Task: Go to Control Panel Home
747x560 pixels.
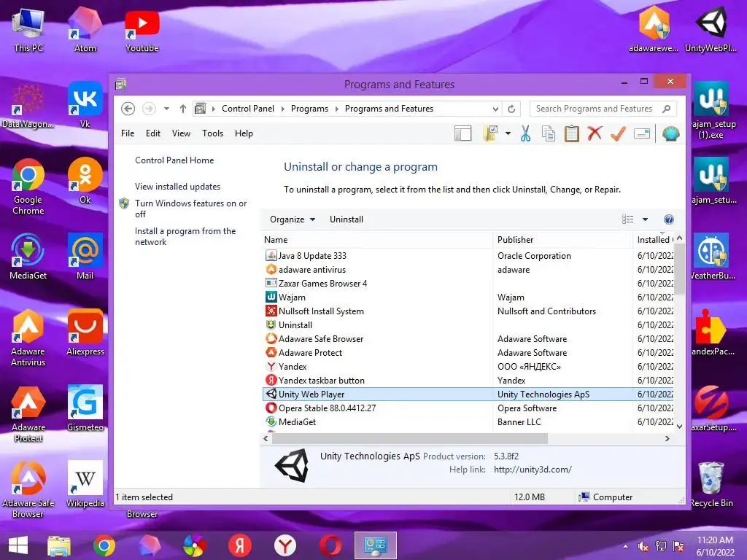Action: pos(174,160)
